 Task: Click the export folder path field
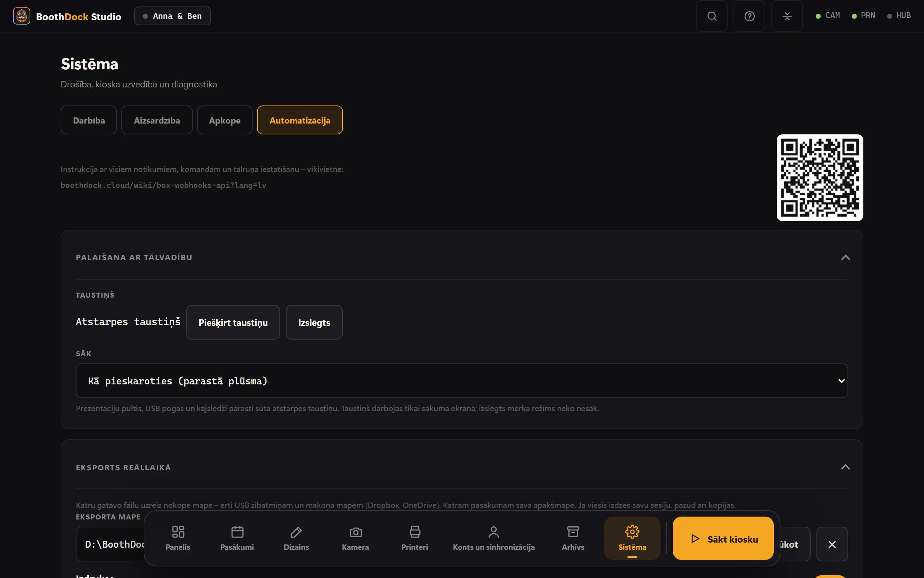110,544
